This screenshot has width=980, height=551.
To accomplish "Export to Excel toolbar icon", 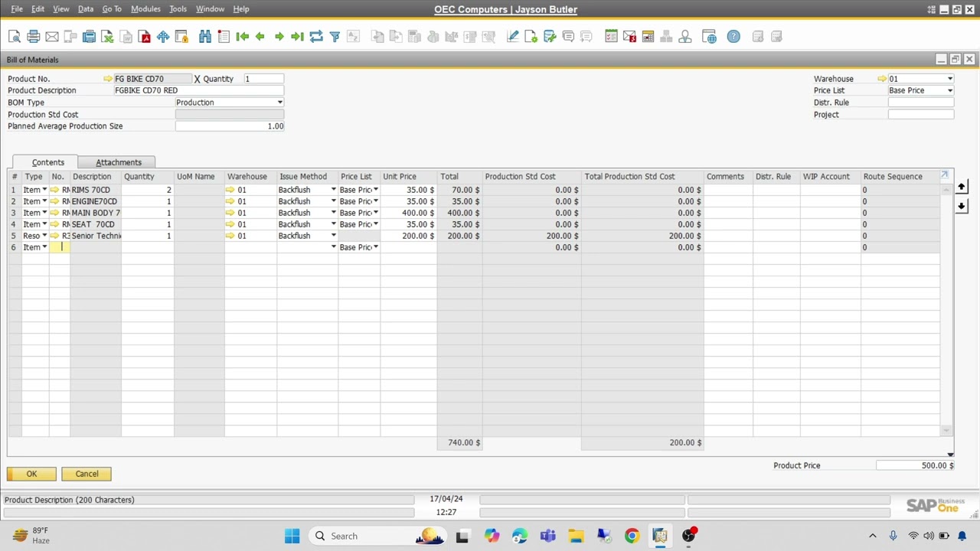I will click(107, 37).
